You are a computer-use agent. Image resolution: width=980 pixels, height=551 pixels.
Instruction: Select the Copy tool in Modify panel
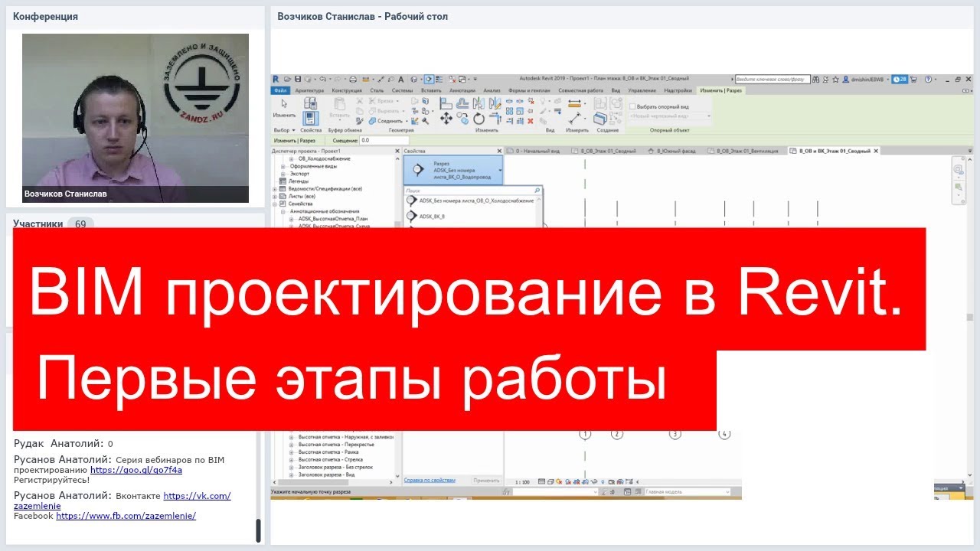pyautogui.click(x=463, y=118)
